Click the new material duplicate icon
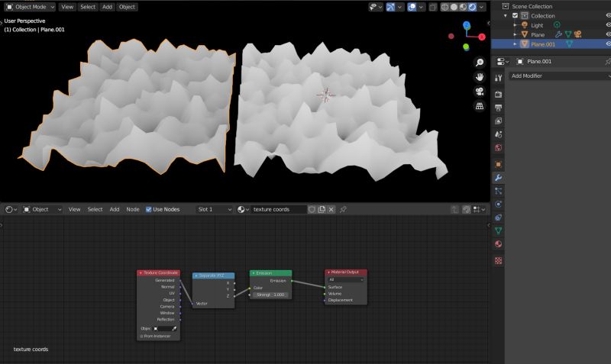The width and height of the screenshot is (611, 364). pos(322,209)
